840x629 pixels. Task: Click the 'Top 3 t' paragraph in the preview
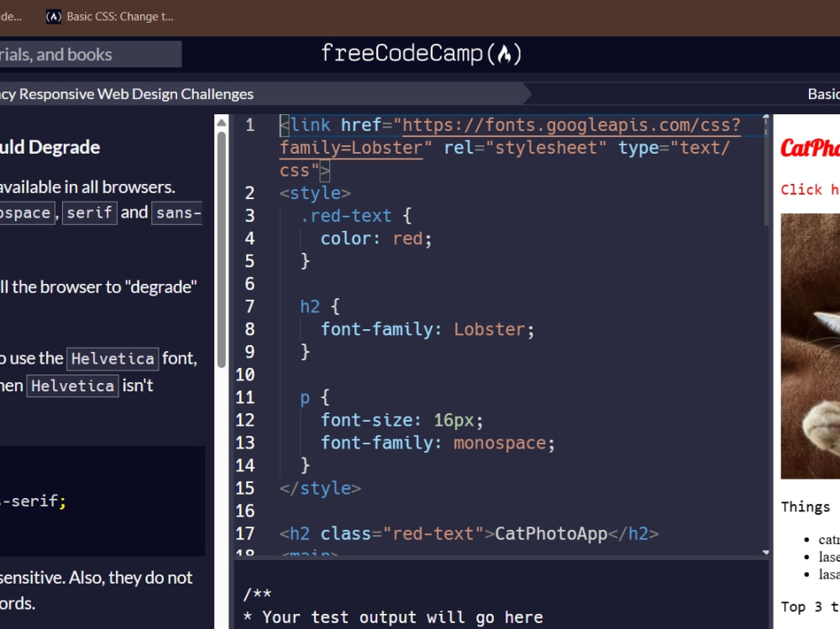[810, 607]
